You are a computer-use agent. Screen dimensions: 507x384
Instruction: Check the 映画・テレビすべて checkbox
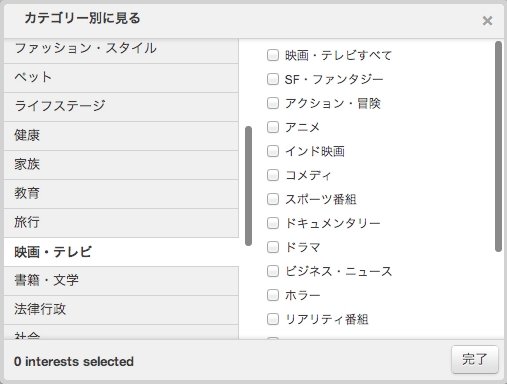pos(273,55)
